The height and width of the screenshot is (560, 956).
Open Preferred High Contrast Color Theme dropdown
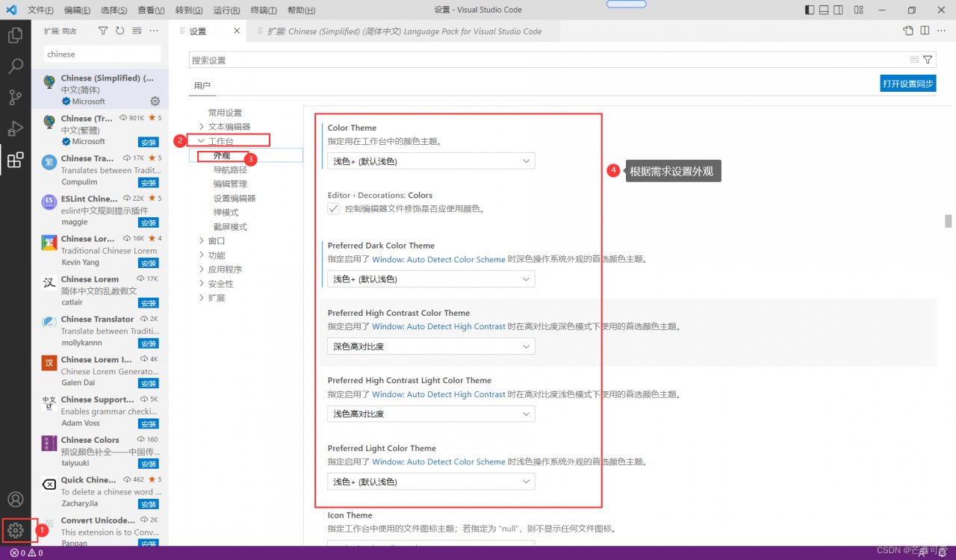pos(431,346)
